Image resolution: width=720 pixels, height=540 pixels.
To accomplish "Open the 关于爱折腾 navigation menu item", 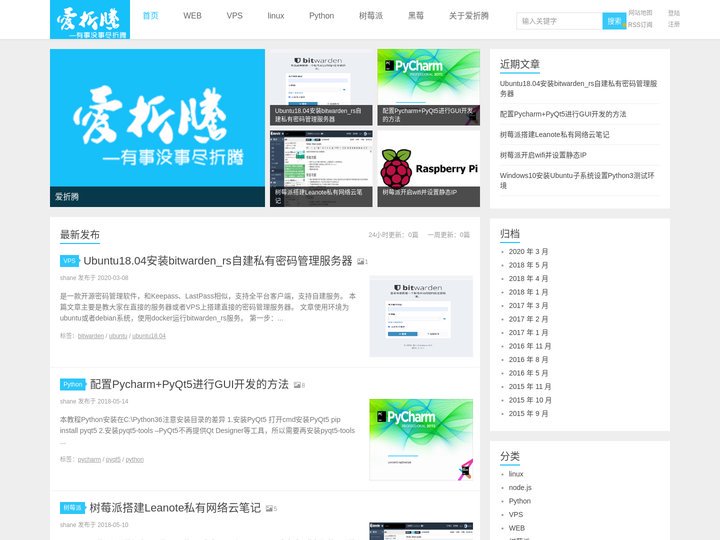I will (x=469, y=16).
